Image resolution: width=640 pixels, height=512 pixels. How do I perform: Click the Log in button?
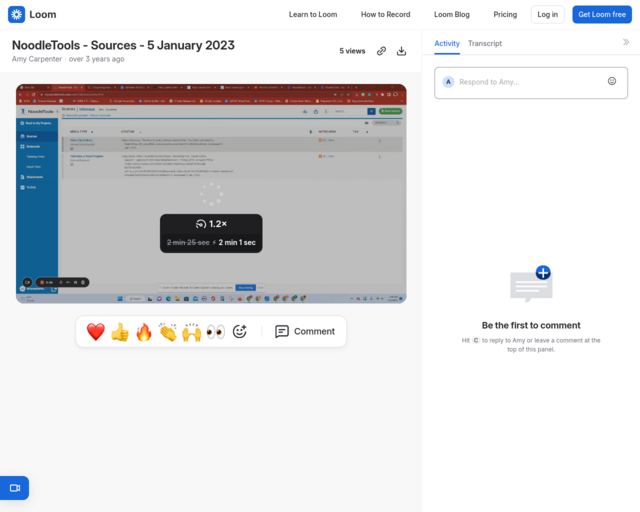(x=547, y=15)
